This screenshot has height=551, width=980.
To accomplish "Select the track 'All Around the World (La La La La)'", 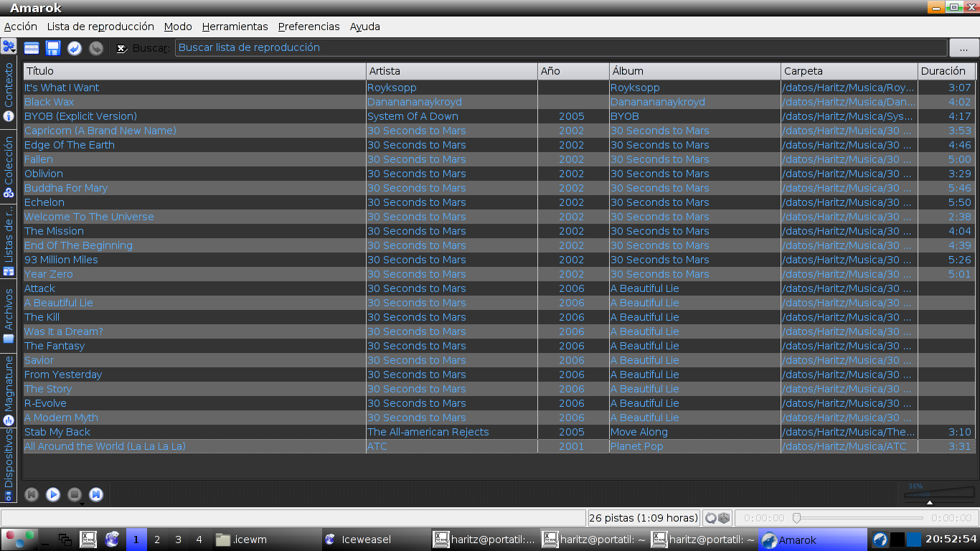I will (105, 446).
